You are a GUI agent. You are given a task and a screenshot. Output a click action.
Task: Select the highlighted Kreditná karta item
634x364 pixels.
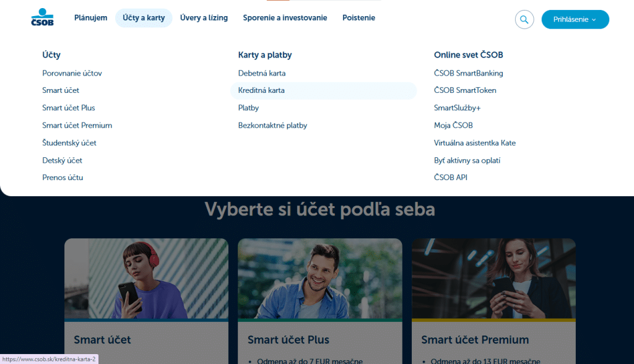(261, 90)
